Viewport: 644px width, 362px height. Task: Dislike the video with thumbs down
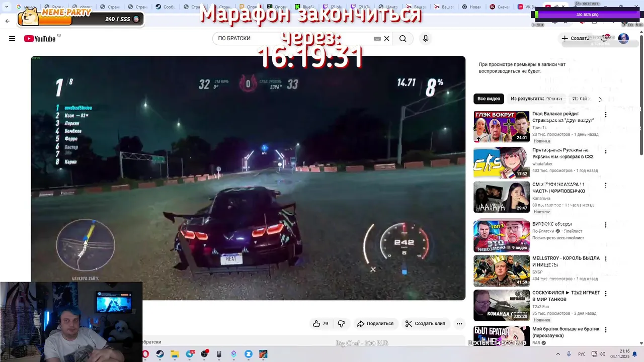point(341,324)
